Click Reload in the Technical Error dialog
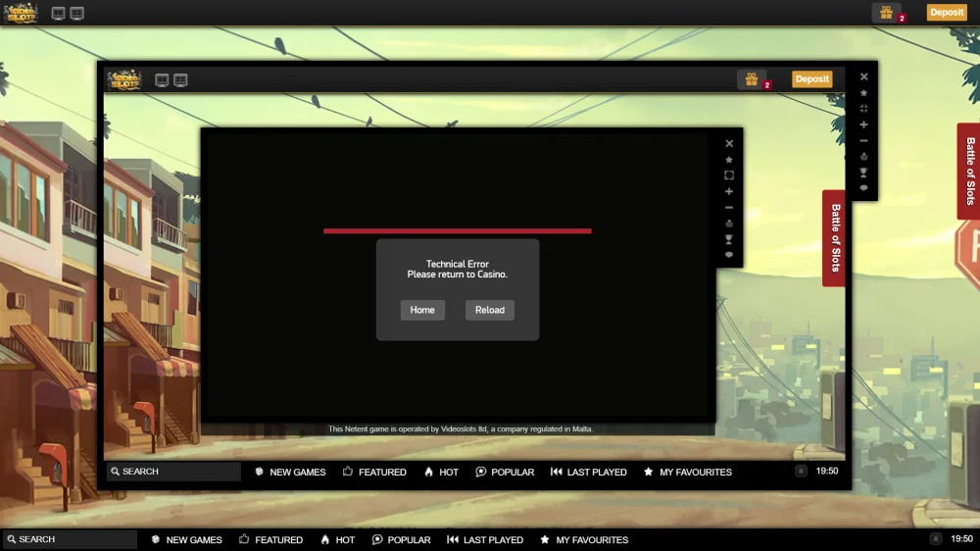 [489, 310]
